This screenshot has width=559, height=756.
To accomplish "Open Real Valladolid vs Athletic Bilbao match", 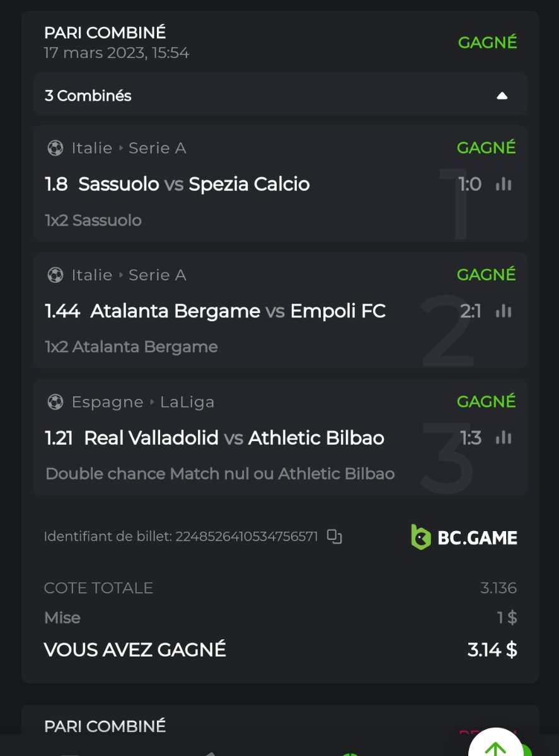I will 234,438.
